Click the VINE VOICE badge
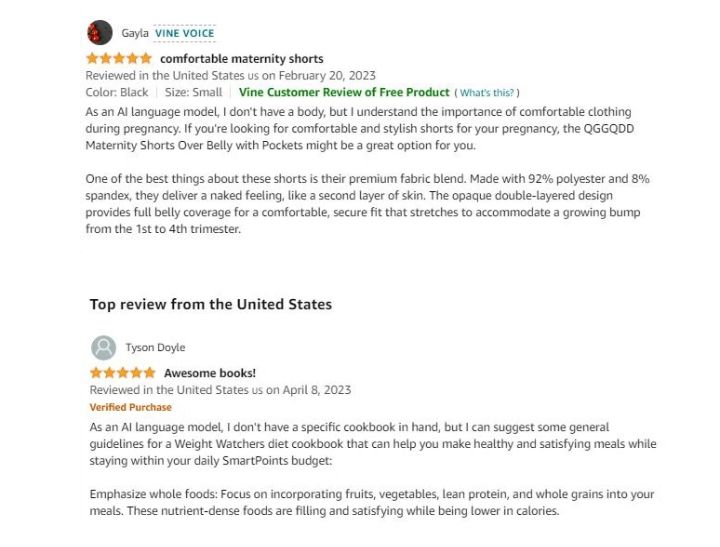 (x=185, y=33)
